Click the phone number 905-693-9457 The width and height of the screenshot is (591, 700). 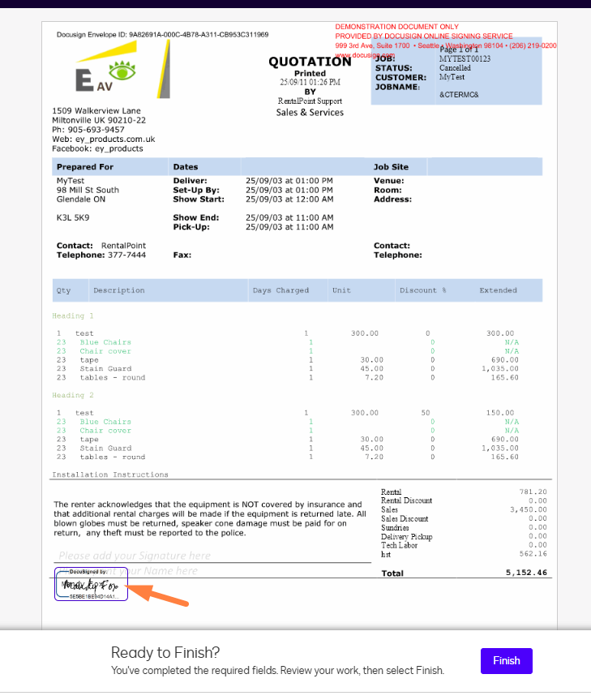96,130
